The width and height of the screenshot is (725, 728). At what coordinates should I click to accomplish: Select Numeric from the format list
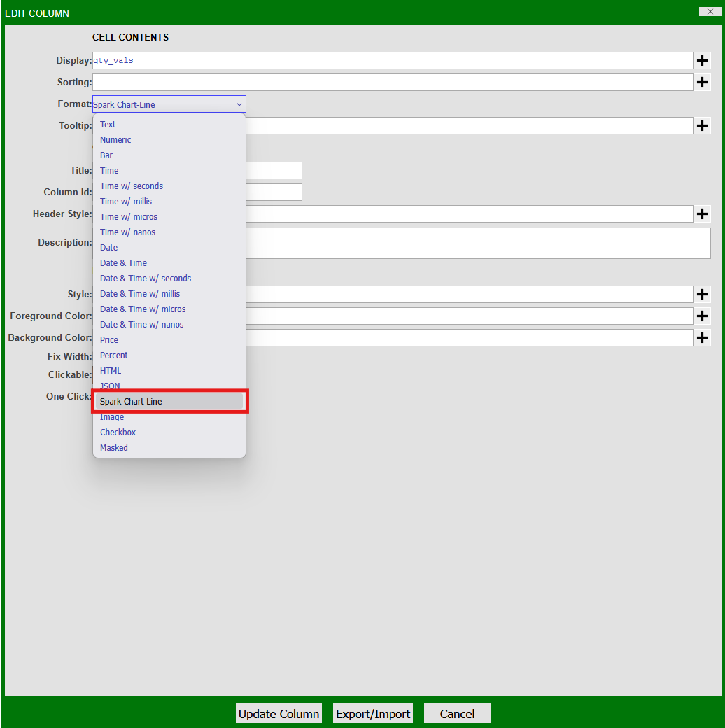(x=115, y=140)
